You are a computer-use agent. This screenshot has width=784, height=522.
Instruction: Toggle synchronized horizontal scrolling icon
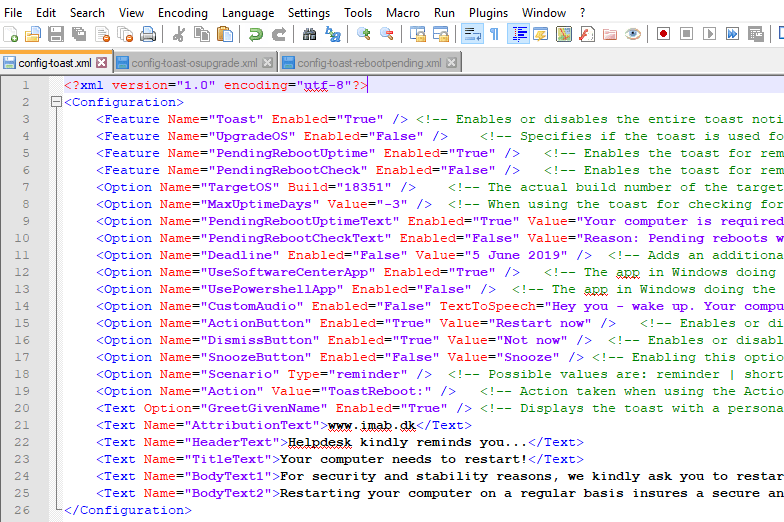[440, 34]
